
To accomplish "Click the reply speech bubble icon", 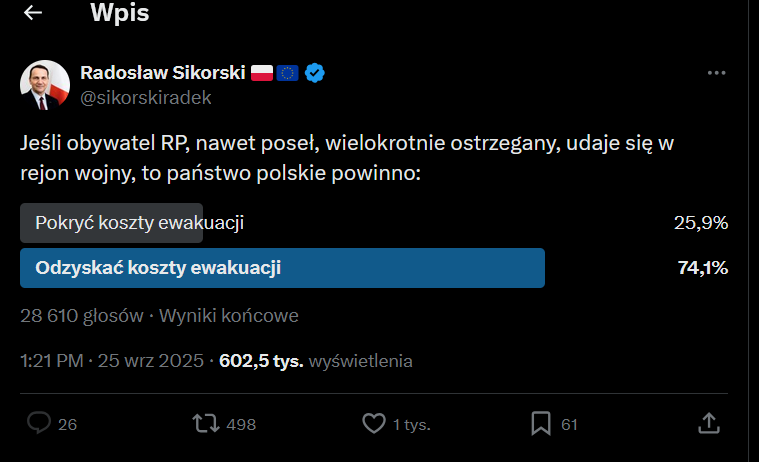I will (x=39, y=423).
